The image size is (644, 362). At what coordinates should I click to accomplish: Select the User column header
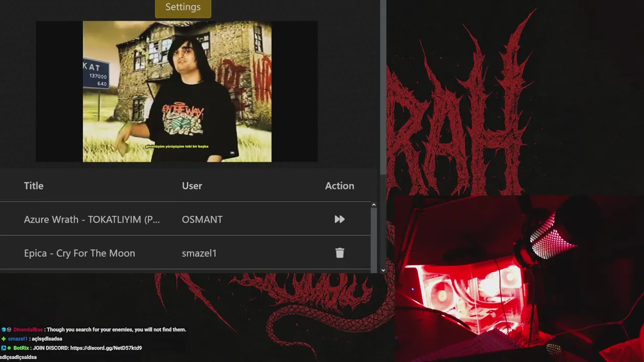click(x=192, y=186)
